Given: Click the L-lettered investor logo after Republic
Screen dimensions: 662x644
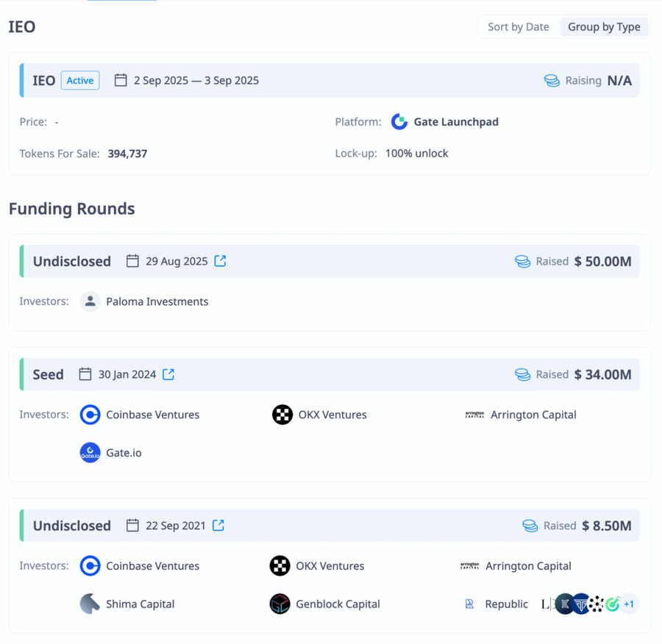Looking at the screenshot, I should tap(547, 604).
